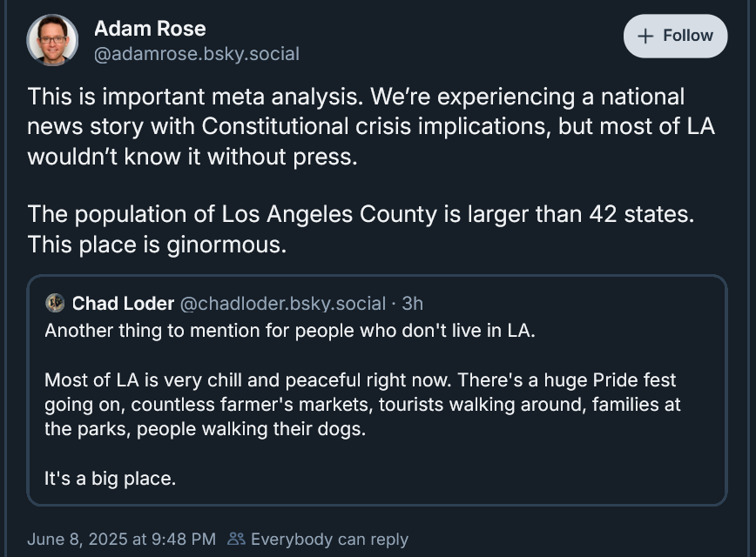The image size is (756, 557).
Task: Open Chad Loder's small avatar icon
Action: (x=55, y=303)
